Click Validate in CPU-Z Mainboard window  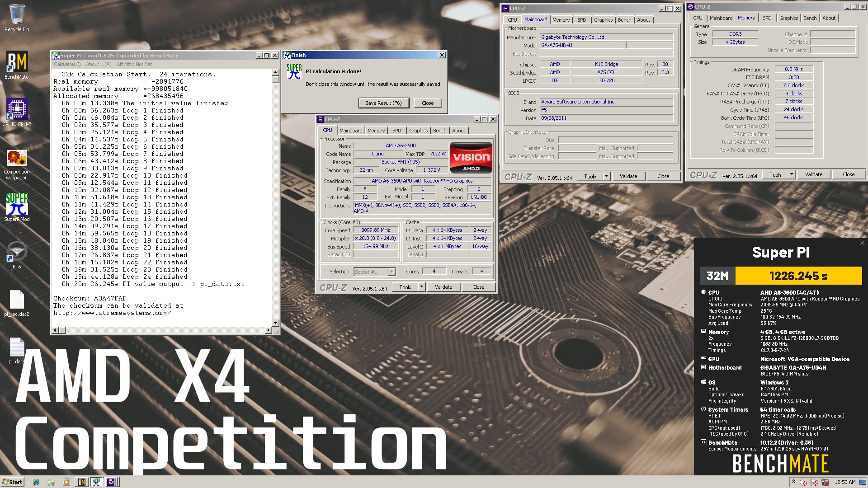click(628, 176)
